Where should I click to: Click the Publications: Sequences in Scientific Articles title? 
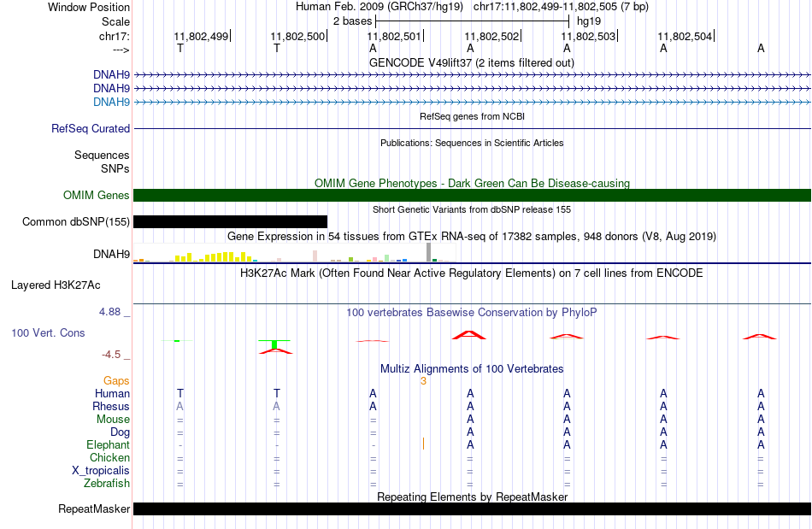[472, 143]
